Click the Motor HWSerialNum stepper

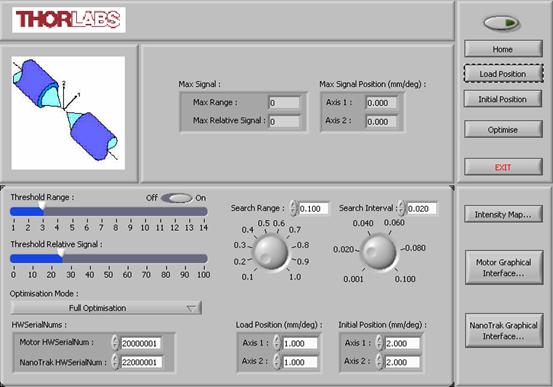(x=115, y=343)
